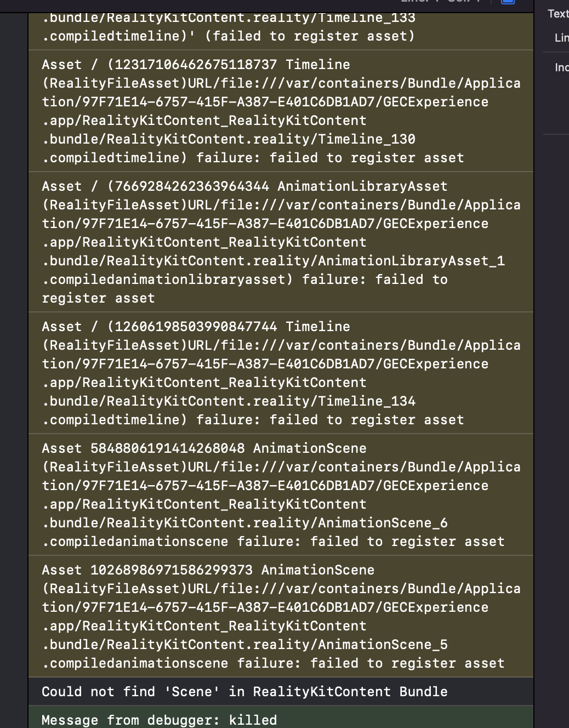
Task: Select the Timeline_134 compiledtimeline failure entry
Action: (281, 373)
